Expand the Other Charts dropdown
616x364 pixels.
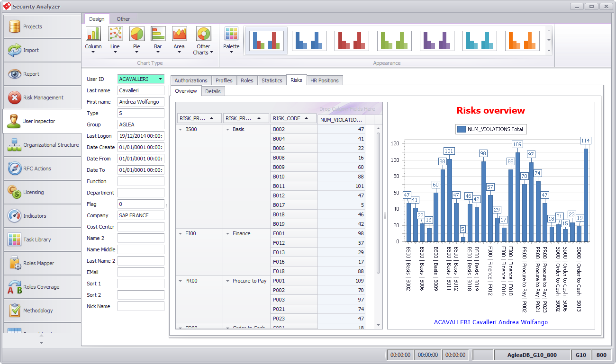pyautogui.click(x=203, y=40)
